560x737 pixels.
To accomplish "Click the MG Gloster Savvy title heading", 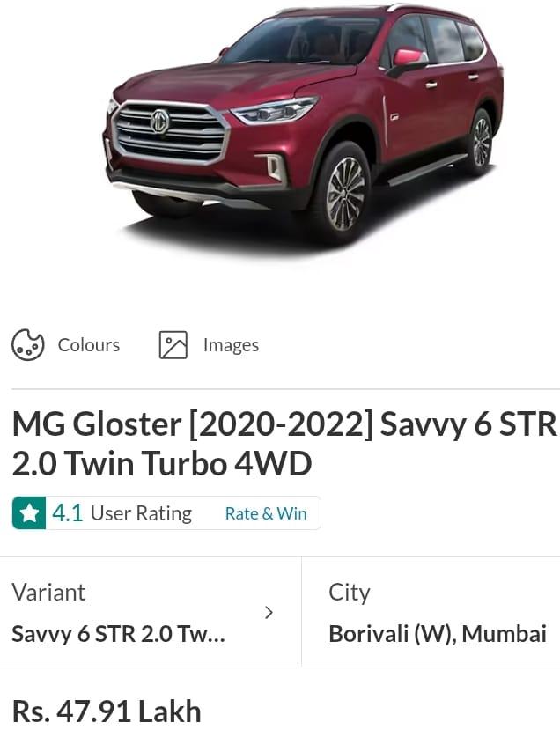I will tap(284, 443).
